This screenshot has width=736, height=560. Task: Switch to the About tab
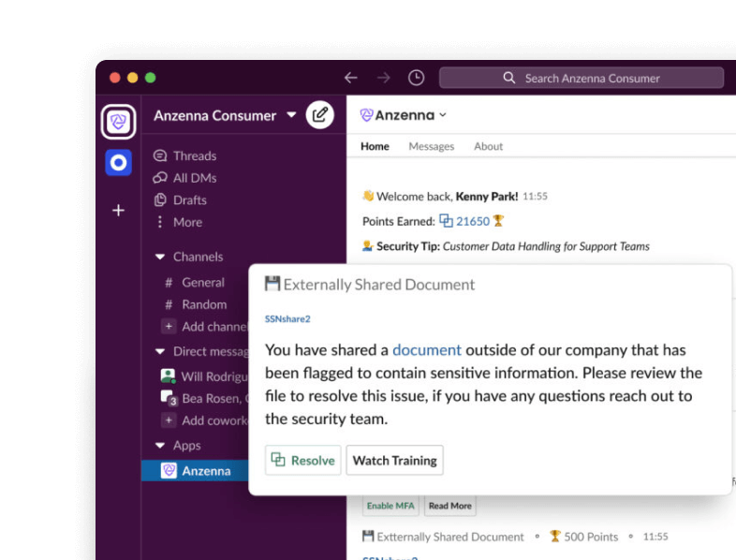tap(488, 146)
